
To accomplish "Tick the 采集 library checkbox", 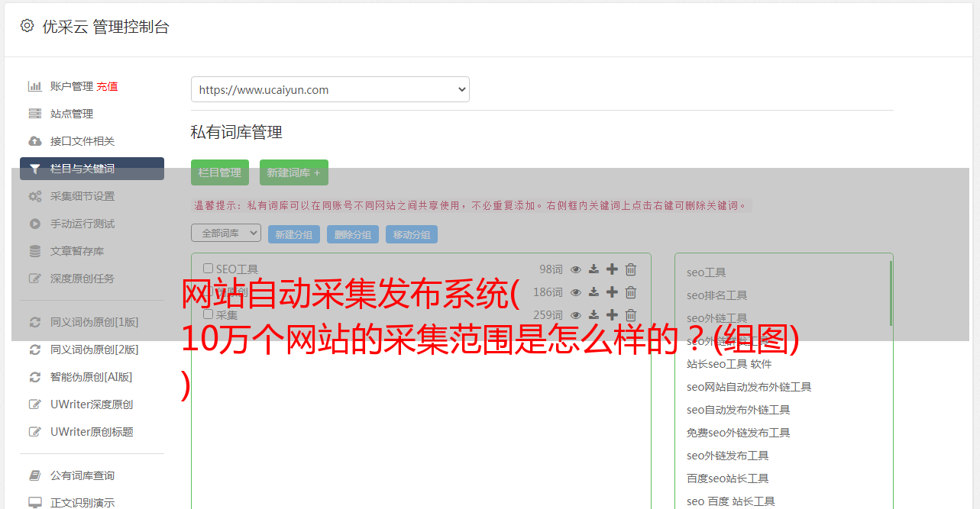I will pos(208,314).
